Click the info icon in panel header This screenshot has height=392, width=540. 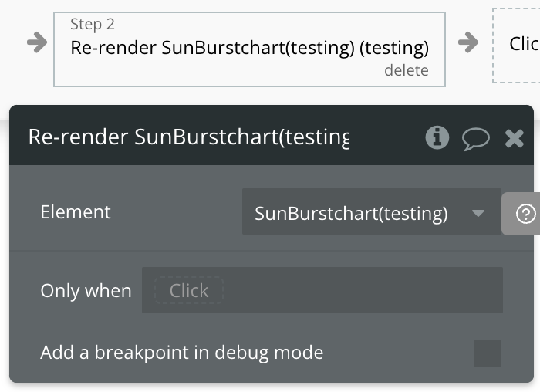(x=437, y=137)
